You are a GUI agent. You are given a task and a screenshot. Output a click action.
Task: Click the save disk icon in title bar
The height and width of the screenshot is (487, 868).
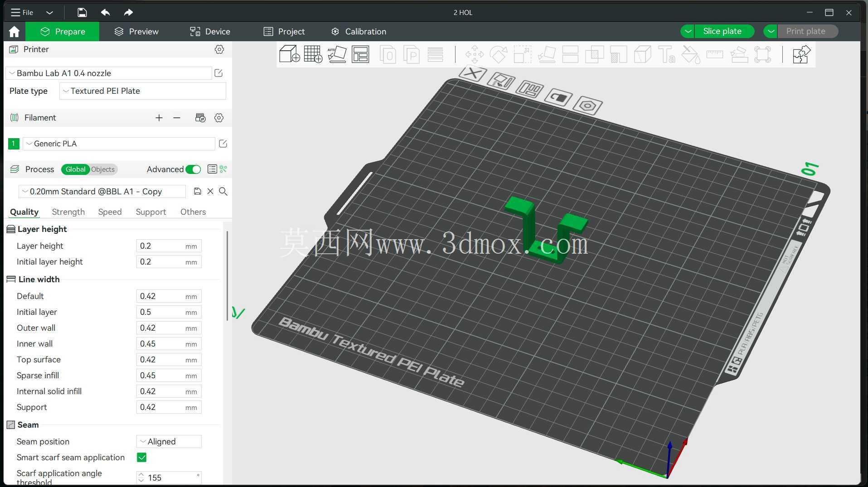pyautogui.click(x=82, y=12)
